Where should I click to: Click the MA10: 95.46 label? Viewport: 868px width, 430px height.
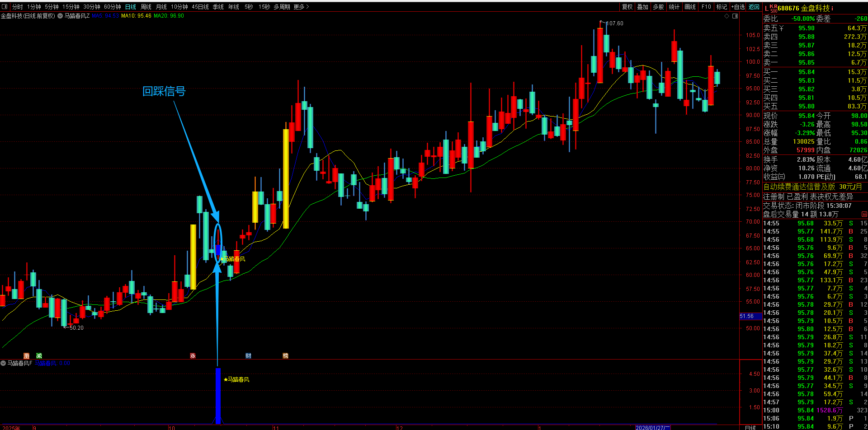[136, 16]
